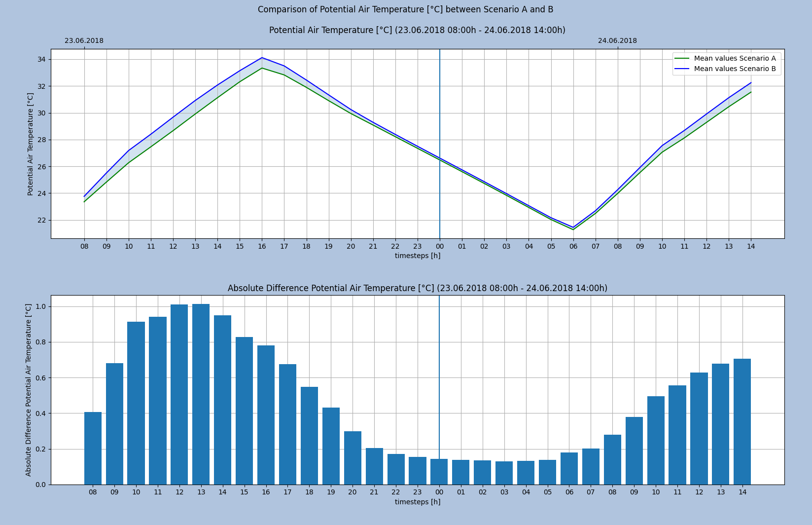The image size is (812, 525).
Task: Click the Scenario B line peak at hour 16
Action: 262,58
